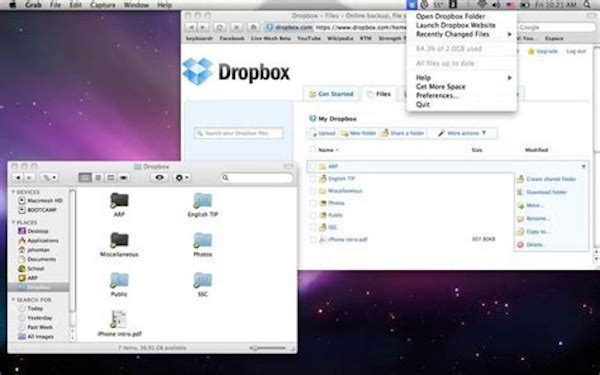
Task: Click the Log out link
Action: pos(576,51)
